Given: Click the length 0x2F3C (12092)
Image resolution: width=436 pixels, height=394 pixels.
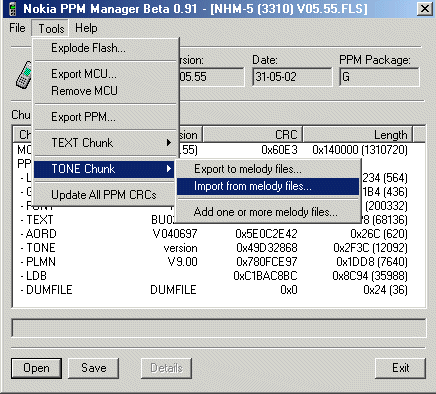Looking at the screenshot, I should tap(370, 248).
